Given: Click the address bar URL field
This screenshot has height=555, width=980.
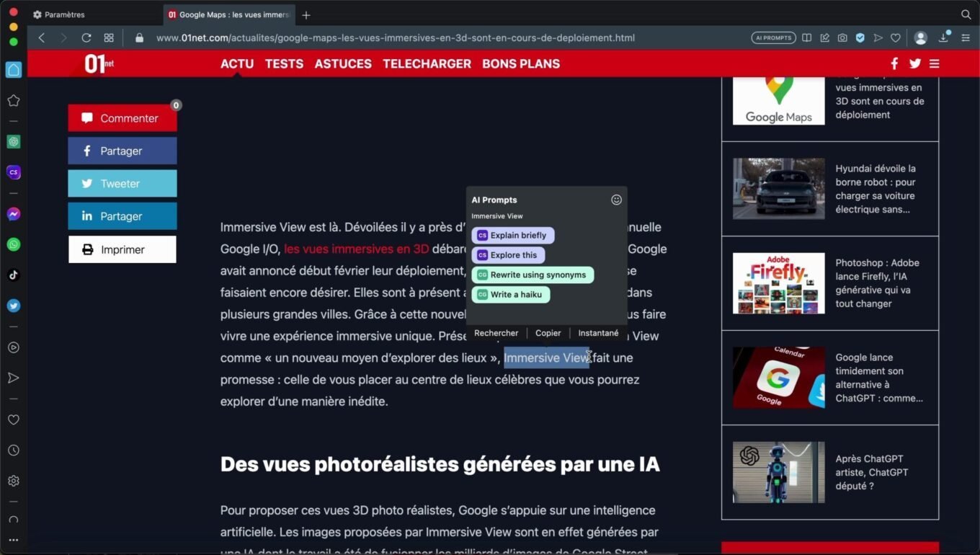Looking at the screenshot, I should [395, 37].
